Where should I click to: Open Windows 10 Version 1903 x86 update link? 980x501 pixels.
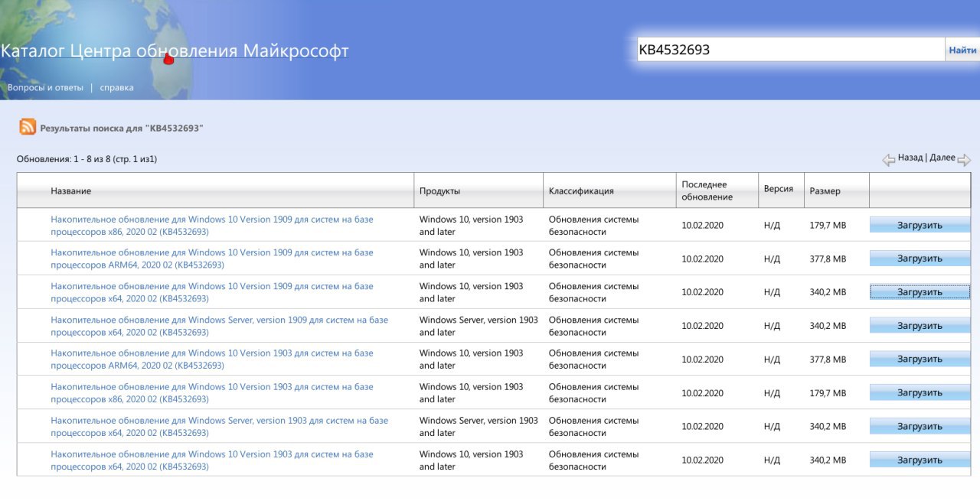coord(212,393)
